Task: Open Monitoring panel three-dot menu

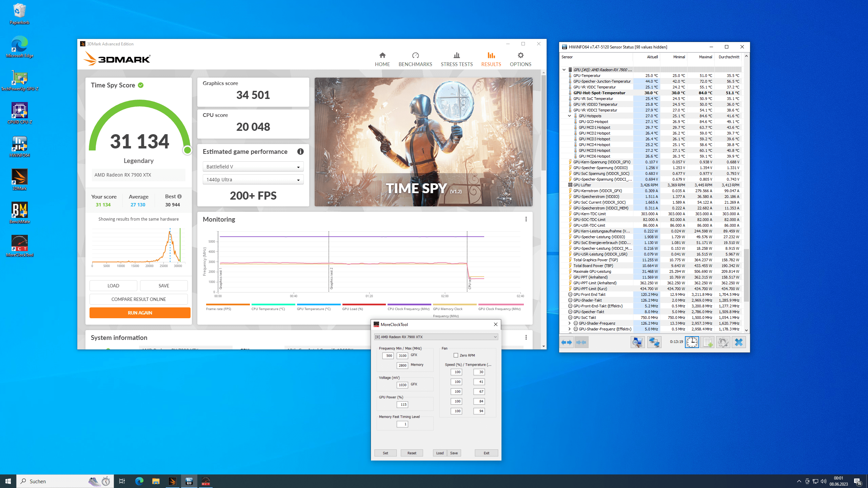Action: click(x=526, y=219)
